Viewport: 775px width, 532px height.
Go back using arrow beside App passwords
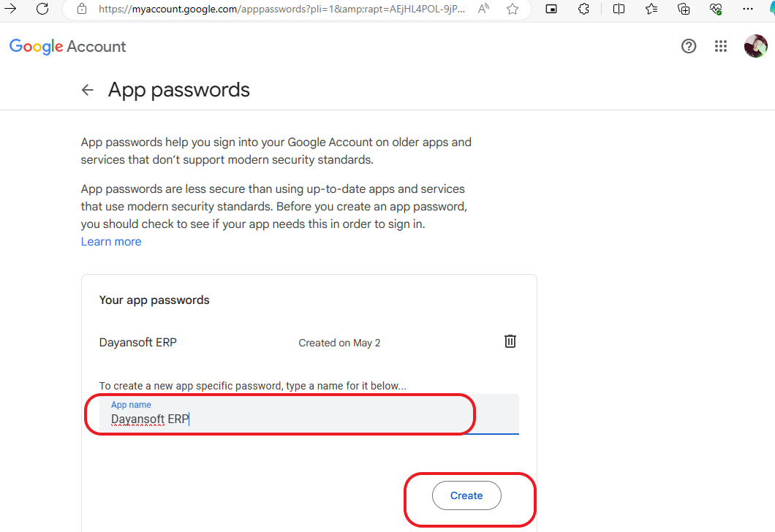pyautogui.click(x=88, y=90)
